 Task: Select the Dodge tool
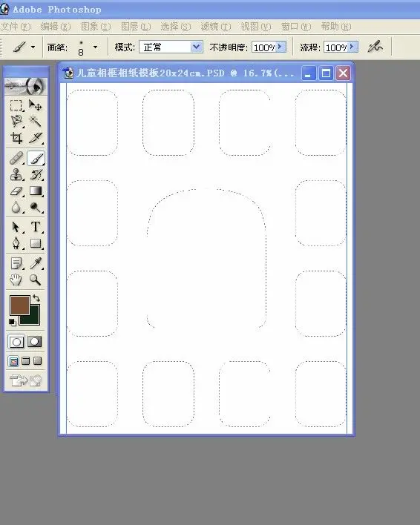click(x=35, y=207)
